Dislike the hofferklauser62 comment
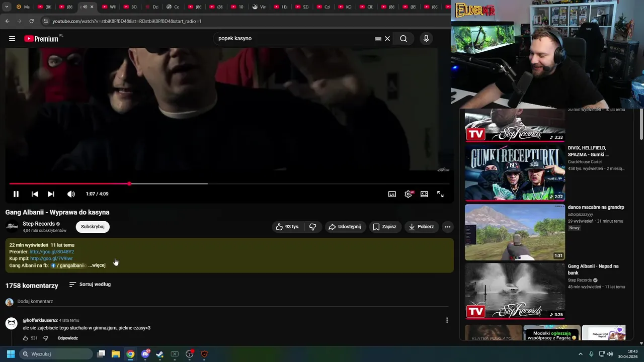The height and width of the screenshot is (362, 644). [45, 338]
